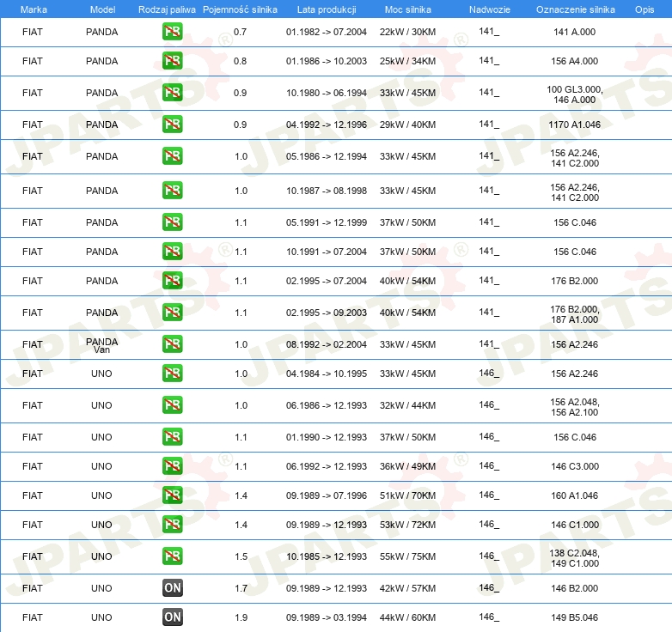Click production years 09.1989 -> 03.1994
672x632 pixels.
327,617
